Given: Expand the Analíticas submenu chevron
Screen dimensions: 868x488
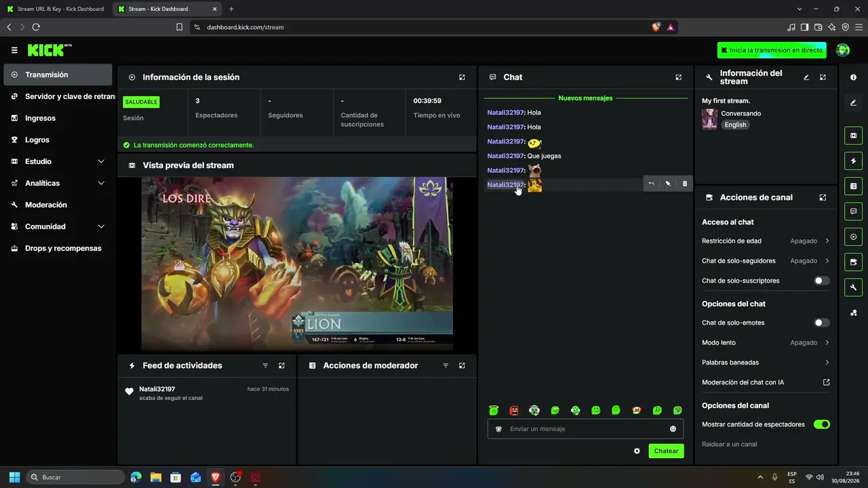Looking at the screenshot, I should [x=101, y=183].
